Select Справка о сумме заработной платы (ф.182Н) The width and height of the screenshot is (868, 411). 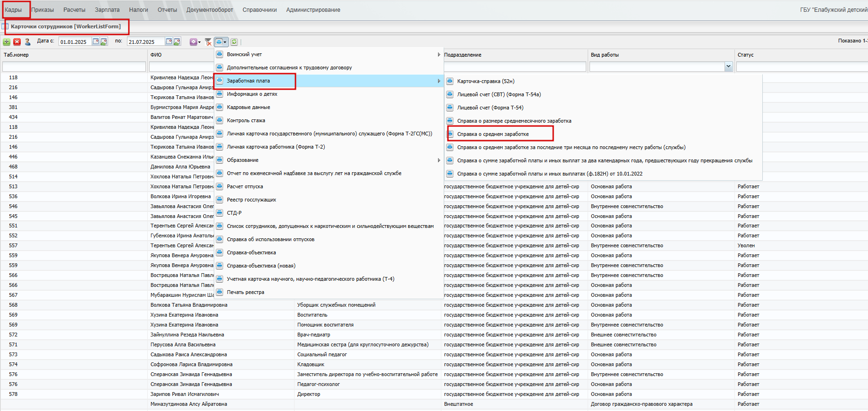603,174
